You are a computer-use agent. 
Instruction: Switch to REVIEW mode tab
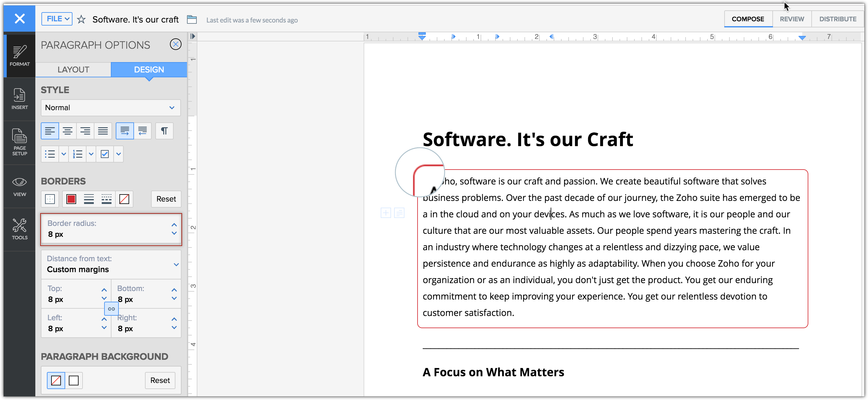pyautogui.click(x=792, y=19)
